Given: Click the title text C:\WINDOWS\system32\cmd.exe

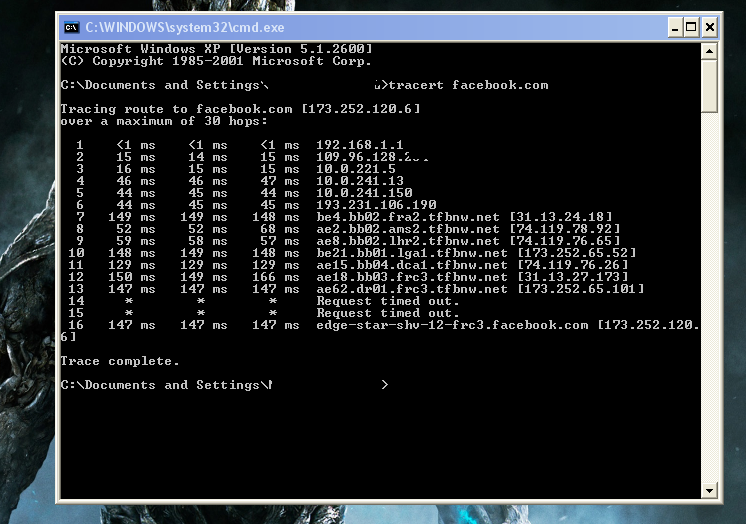Looking at the screenshot, I should tap(185, 28).
